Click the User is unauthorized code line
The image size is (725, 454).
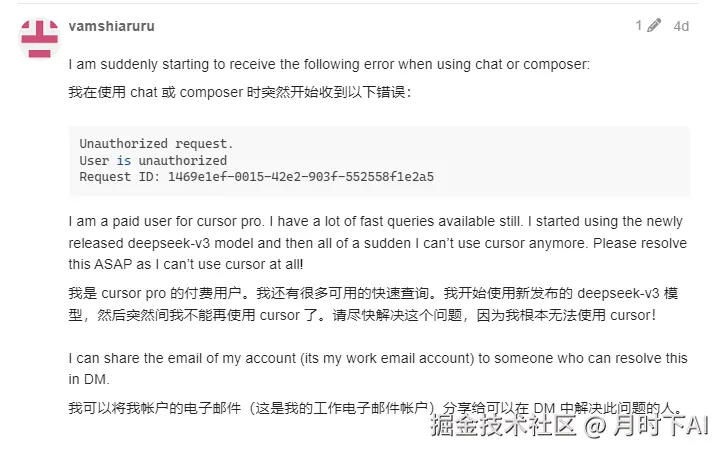click(x=153, y=160)
